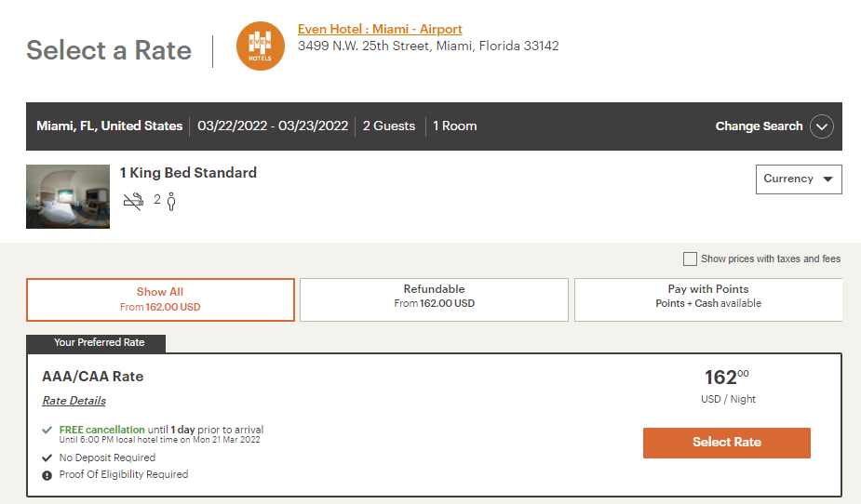The image size is (861, 504).
Task: Click the guest occupancy person icon
Action: tap(171, 200)
